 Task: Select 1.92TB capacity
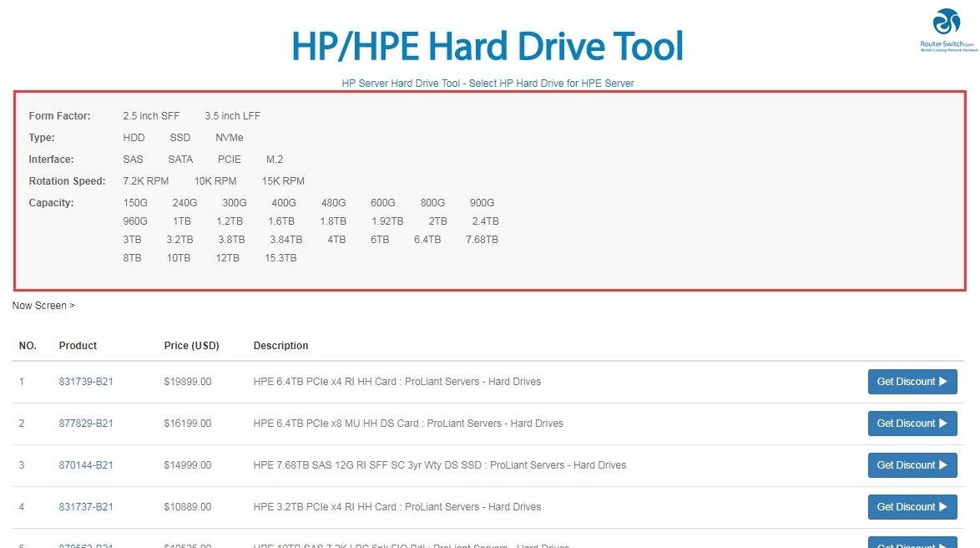point(387,221)
